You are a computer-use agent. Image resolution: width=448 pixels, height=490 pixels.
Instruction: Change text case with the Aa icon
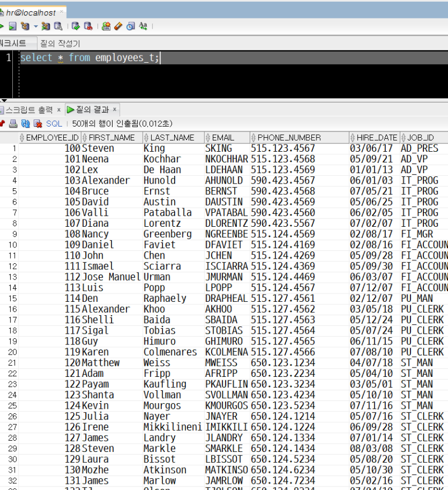142,26
